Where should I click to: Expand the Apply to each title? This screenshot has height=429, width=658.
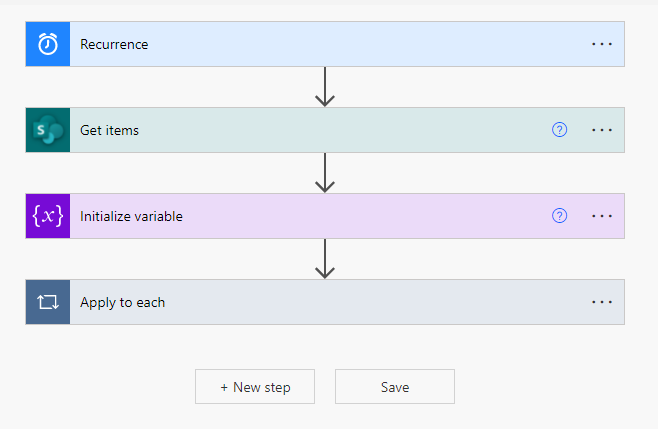(x=123, y=302)
